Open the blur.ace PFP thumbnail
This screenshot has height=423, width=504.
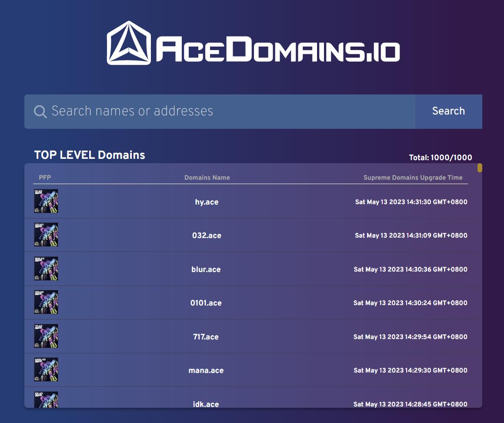click(46, 268)
